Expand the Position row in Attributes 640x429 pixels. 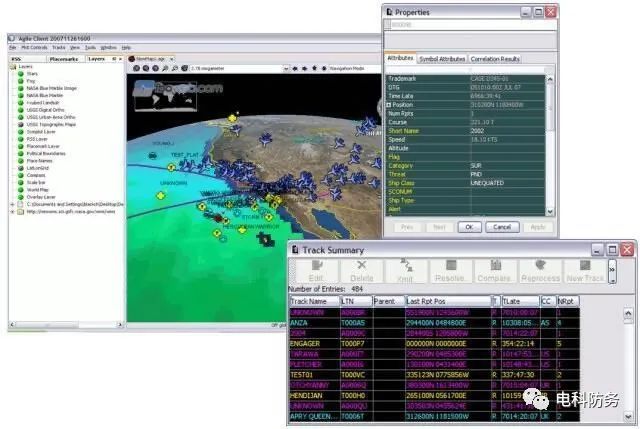click(x=390, y=104)
